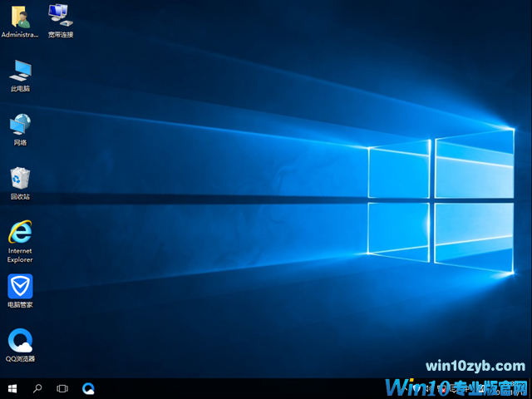This screenshot has height=399, width=532.
Task: Open taskbar search with the magnifier icon
Action: tap(37, 388)
